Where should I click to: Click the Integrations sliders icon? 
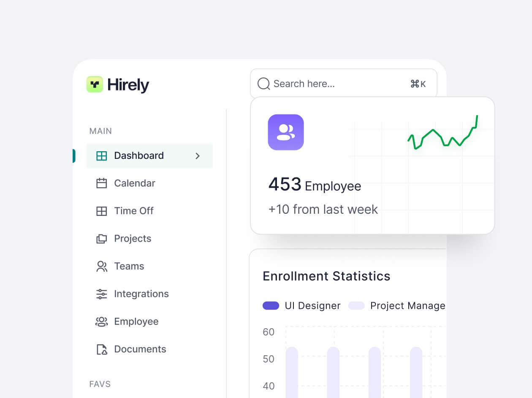(101, 294)
